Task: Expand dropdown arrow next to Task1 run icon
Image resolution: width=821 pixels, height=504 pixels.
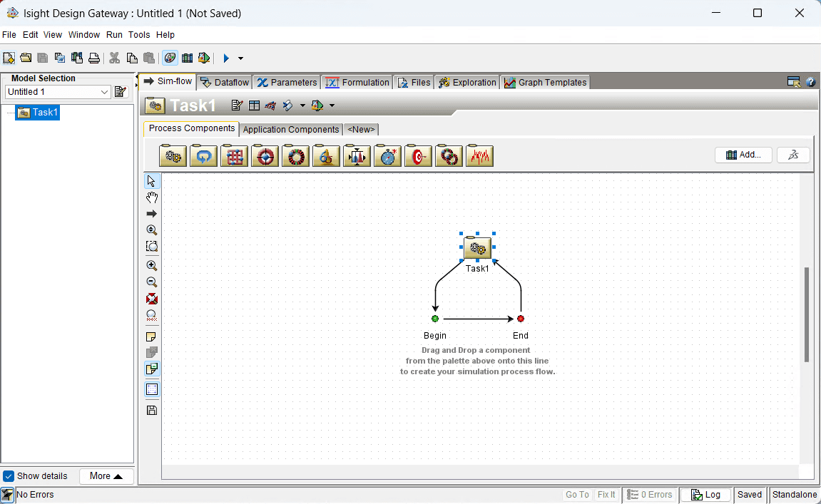Action: pyautogui.click(x=332, y=106)
